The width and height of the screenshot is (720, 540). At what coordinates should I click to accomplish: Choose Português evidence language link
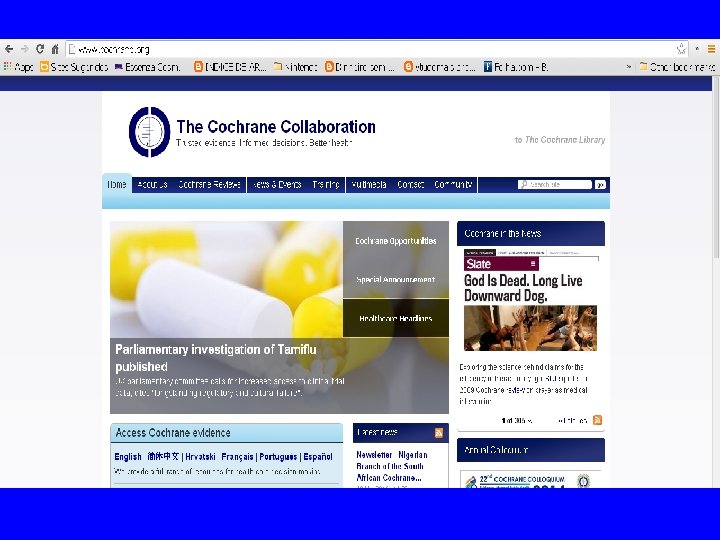click(x=278, y=457)
